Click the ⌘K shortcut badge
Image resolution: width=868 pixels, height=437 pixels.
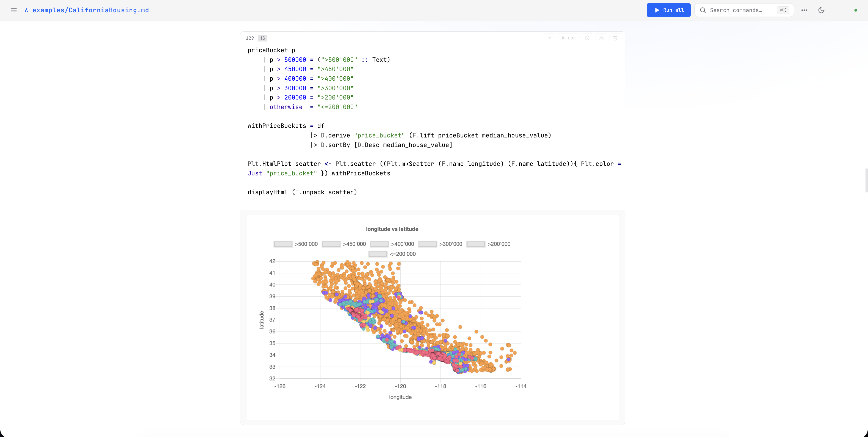(783, 10)
